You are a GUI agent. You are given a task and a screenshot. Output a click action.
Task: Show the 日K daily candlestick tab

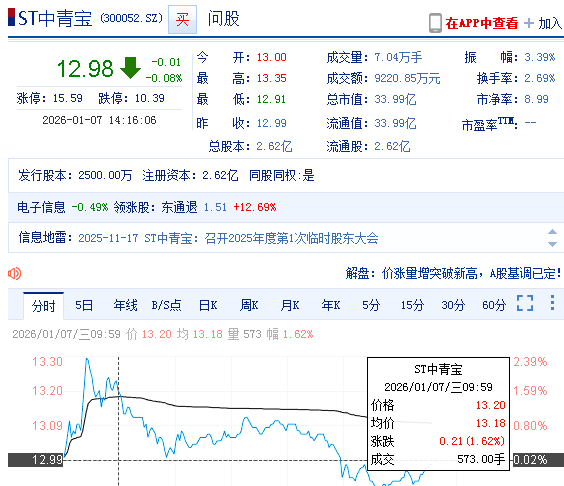(x=208, y=305)
